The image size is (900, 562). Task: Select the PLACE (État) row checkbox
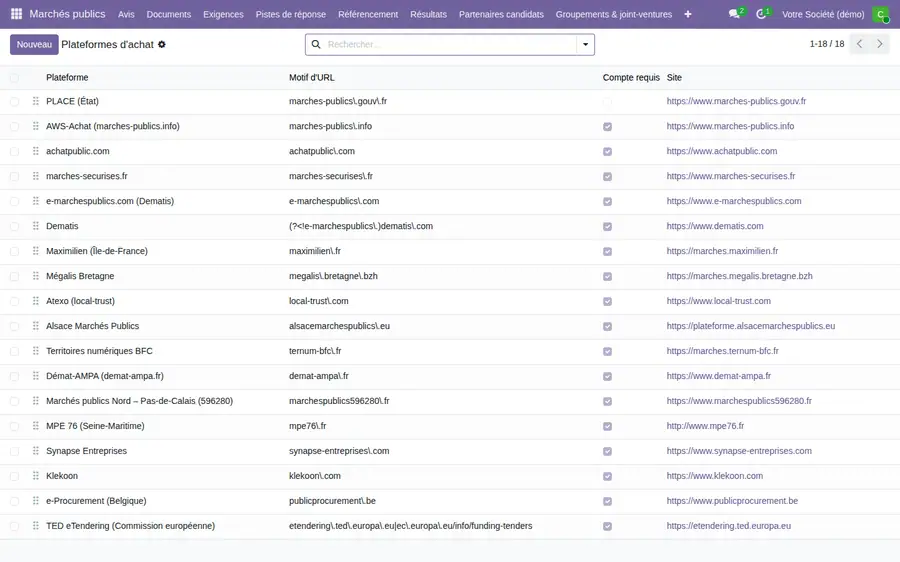[14, 102]
